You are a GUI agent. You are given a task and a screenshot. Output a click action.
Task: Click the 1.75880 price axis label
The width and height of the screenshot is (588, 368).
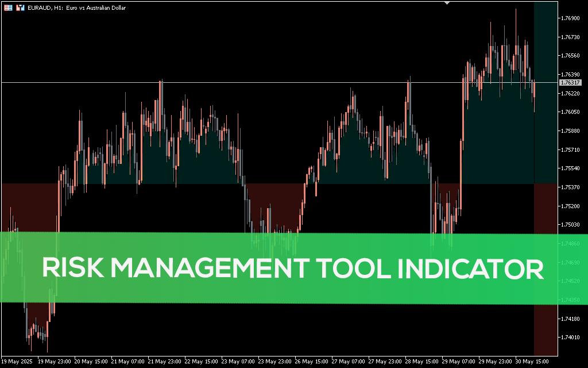(570, 131)
